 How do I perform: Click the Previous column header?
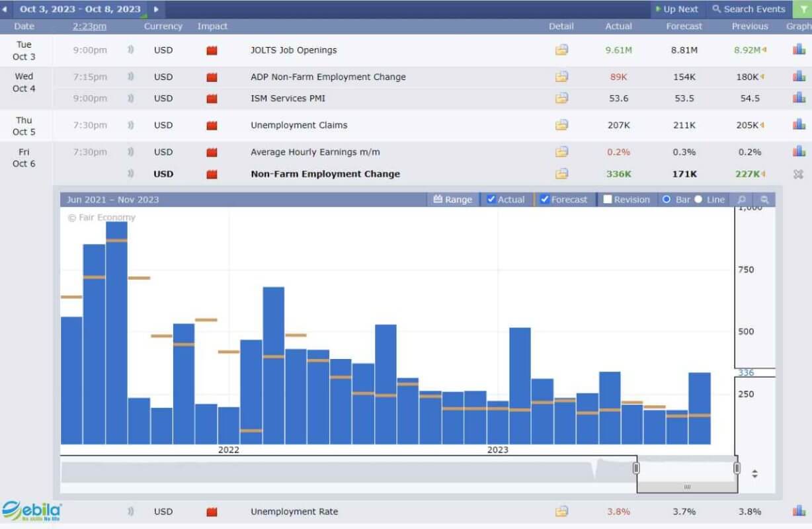tap(750, 26)
